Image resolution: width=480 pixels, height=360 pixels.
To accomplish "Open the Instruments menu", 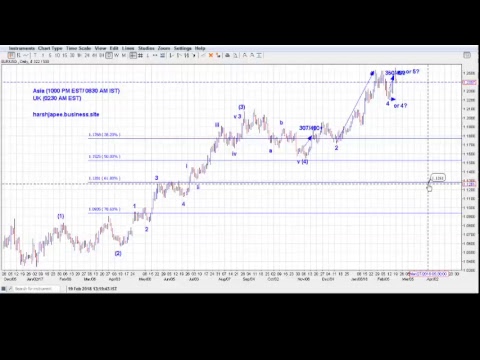I will pos(22,48).
